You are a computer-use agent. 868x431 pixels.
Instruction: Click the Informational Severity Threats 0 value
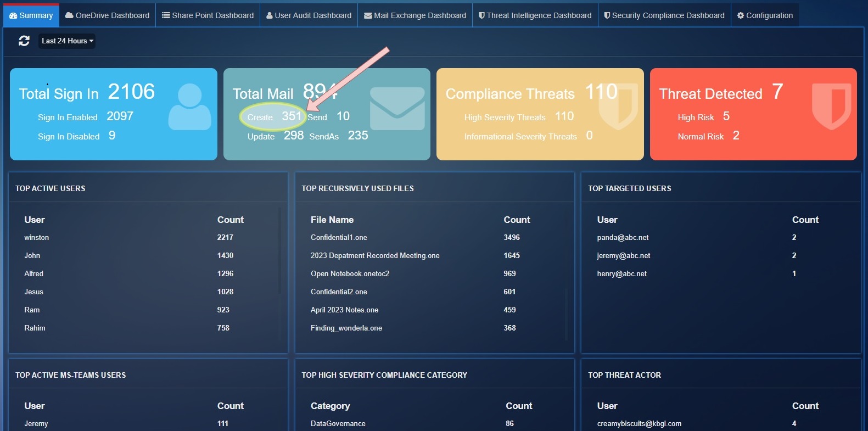pyautogui.click(x=589, y=135)
